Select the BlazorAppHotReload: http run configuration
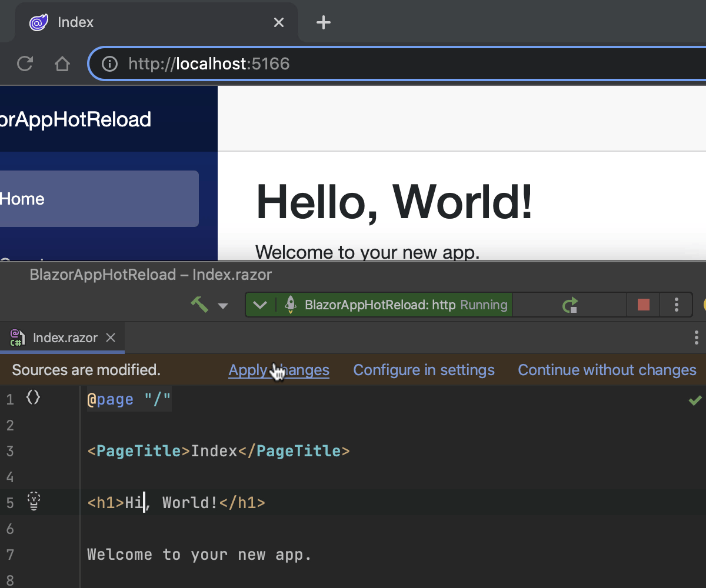The height and width of the screenshot is (588, 706). [379, 305]
